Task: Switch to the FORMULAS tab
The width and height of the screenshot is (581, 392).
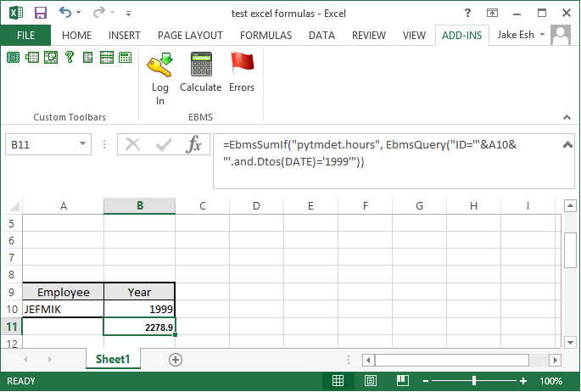Action: (265, 36)
